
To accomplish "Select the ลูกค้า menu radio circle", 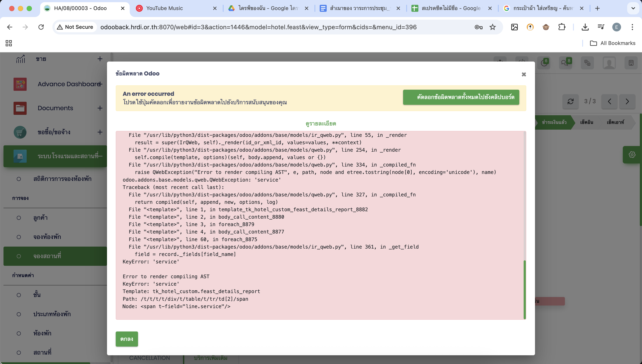I will [x=19, y=218].
